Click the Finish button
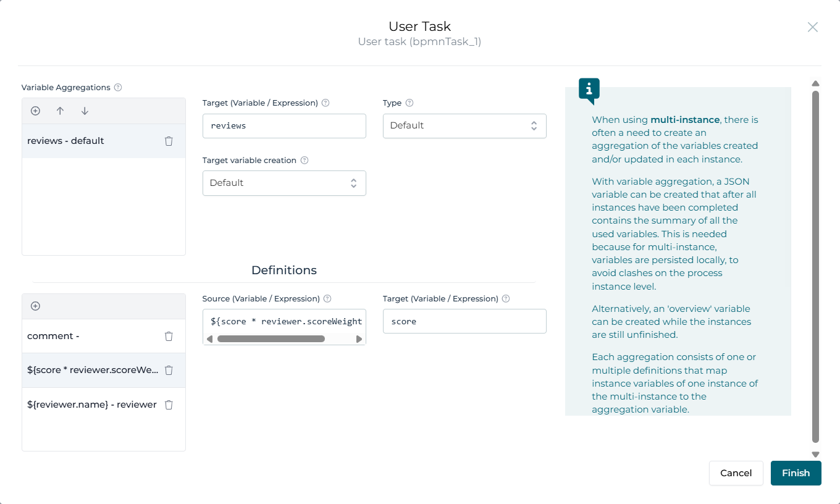 [796, 473]
